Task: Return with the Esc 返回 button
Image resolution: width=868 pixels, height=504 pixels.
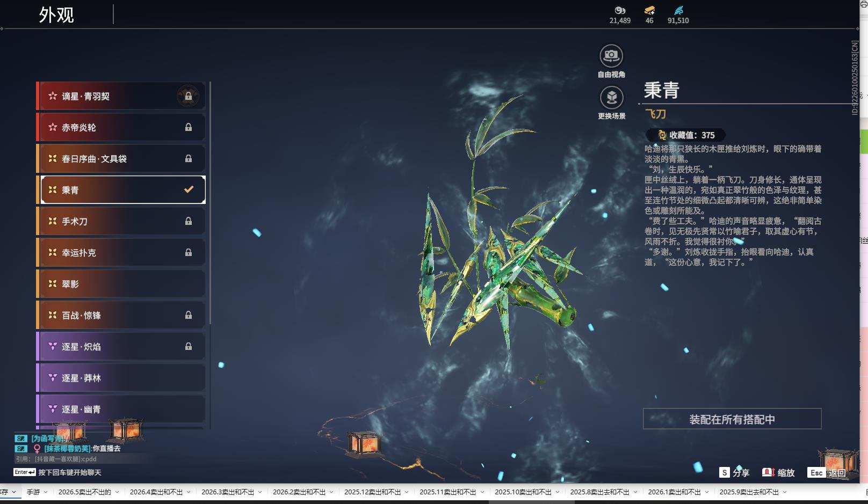Action: pos(828,472)
